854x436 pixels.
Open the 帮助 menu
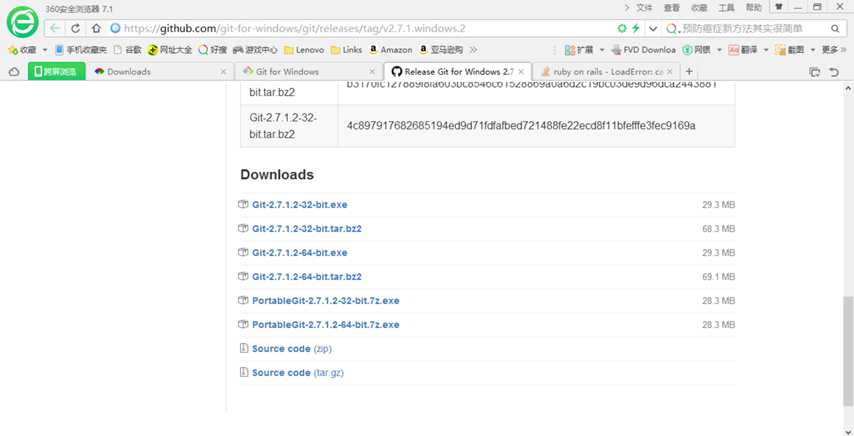[754, 8]
